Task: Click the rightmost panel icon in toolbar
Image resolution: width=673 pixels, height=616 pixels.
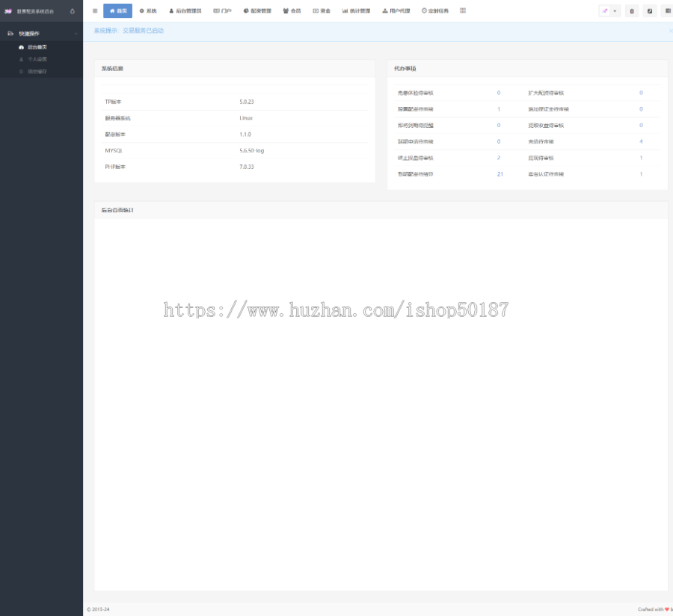Action: pos(668,11)
